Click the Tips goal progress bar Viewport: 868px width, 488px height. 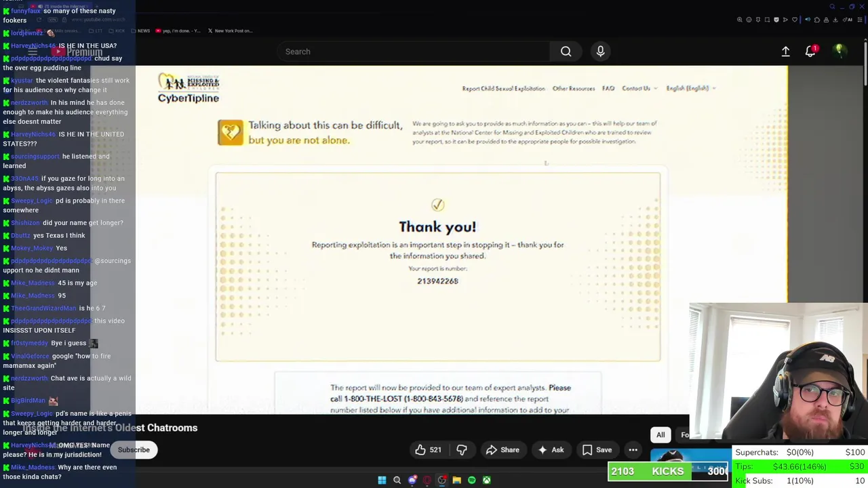pos(800,466)
